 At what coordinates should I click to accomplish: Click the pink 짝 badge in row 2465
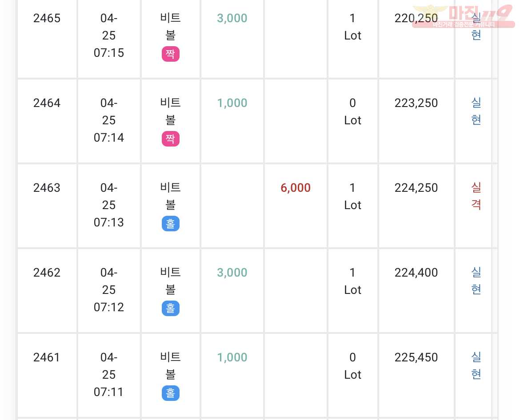tap(171, 54)
